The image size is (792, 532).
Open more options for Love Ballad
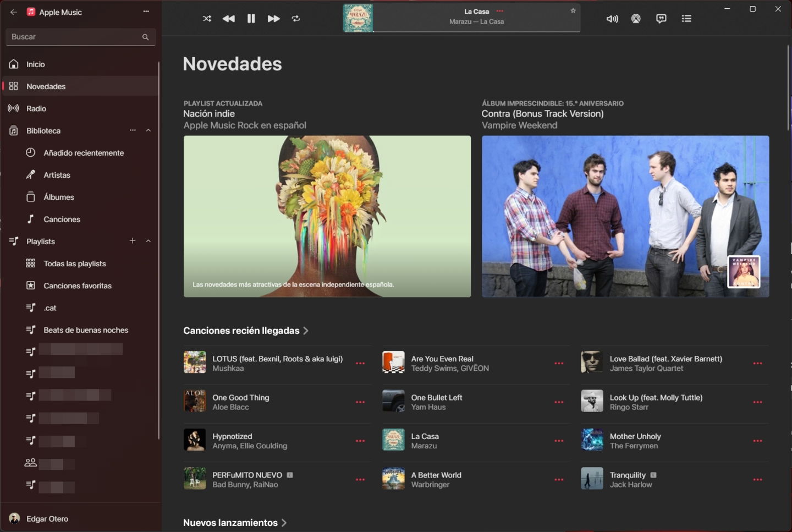(757, 364)
